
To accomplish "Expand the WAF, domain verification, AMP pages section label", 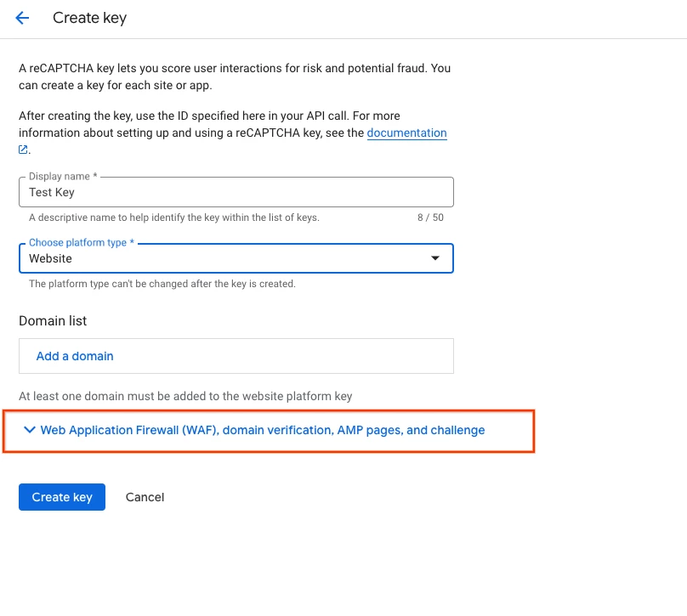I will point(263,431).
